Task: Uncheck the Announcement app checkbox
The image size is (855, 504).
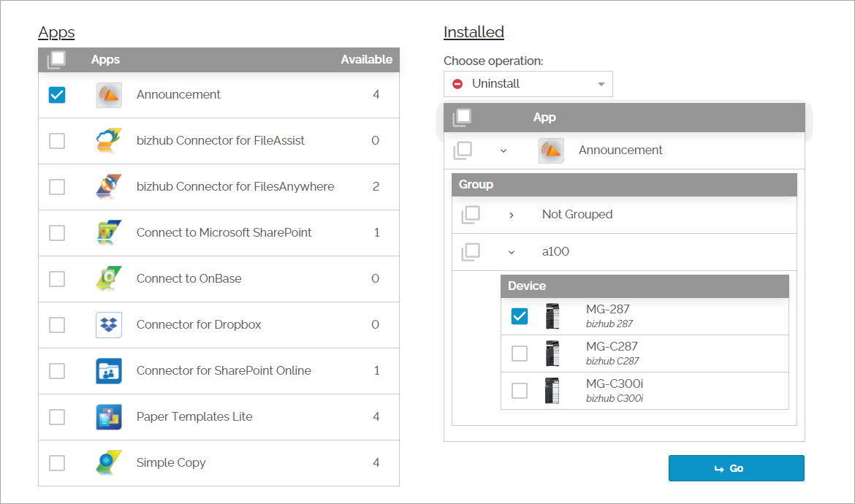Action: [57, 95]
